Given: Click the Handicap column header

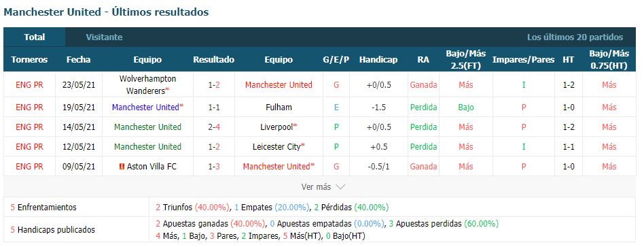Looking at the screenshot, I should pos(378,60).
